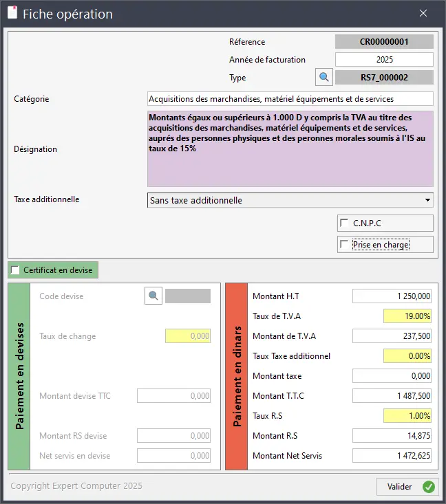
Task: Click the Montant T.T.C value field
Action: (392, 395)
